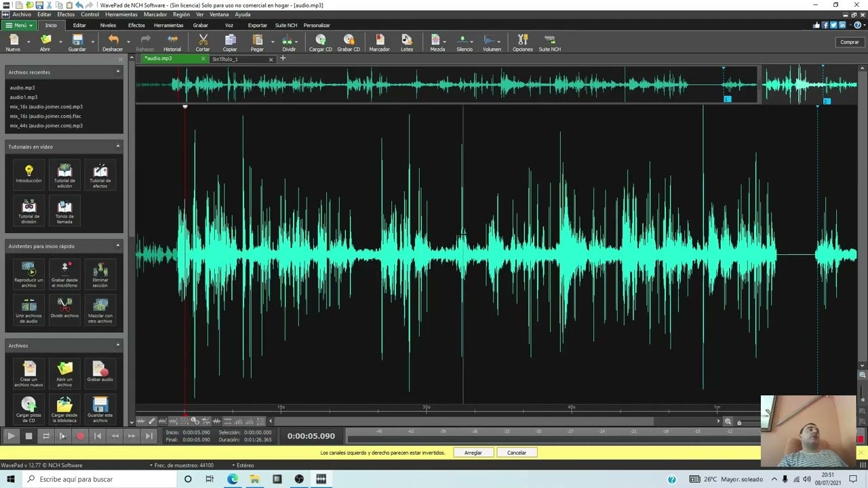Click the Comprar button

[850, 42]
